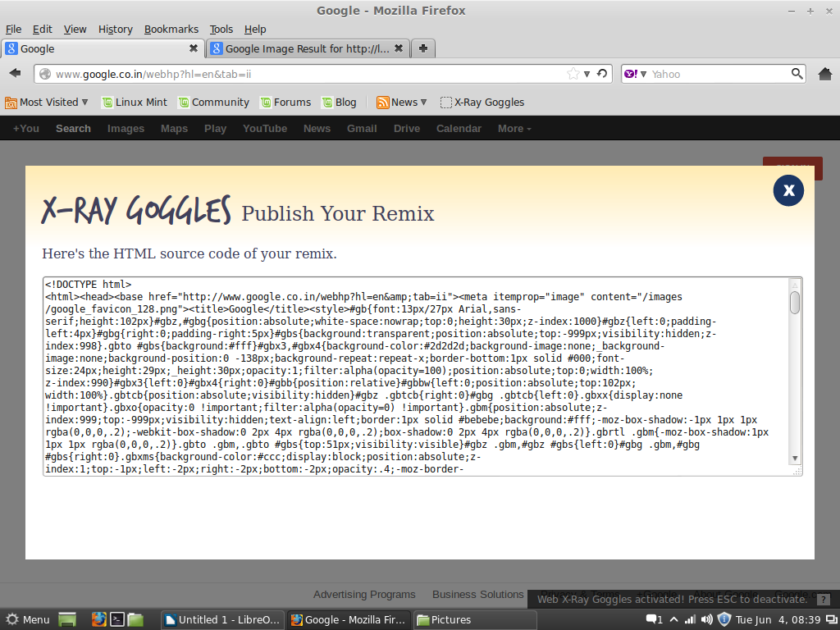840x630 pixels.
Task: Expand the News feed bookmark dropdown
Action: [x=402, y=102]
